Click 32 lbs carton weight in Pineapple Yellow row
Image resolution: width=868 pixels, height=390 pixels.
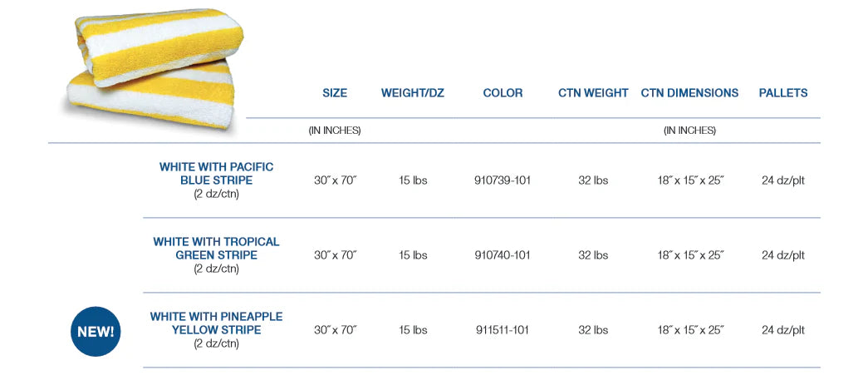pos(593,330)
